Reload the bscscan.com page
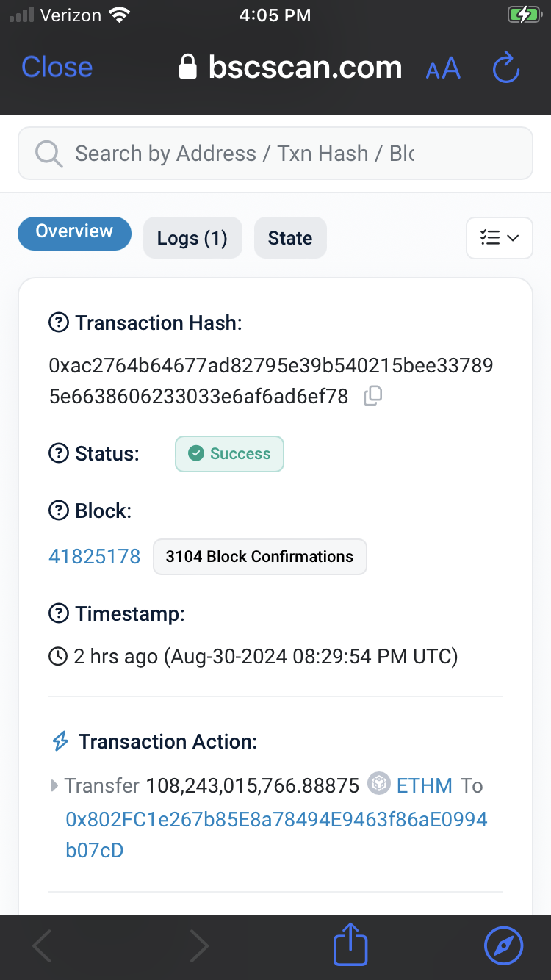 [x=505, y=68]
